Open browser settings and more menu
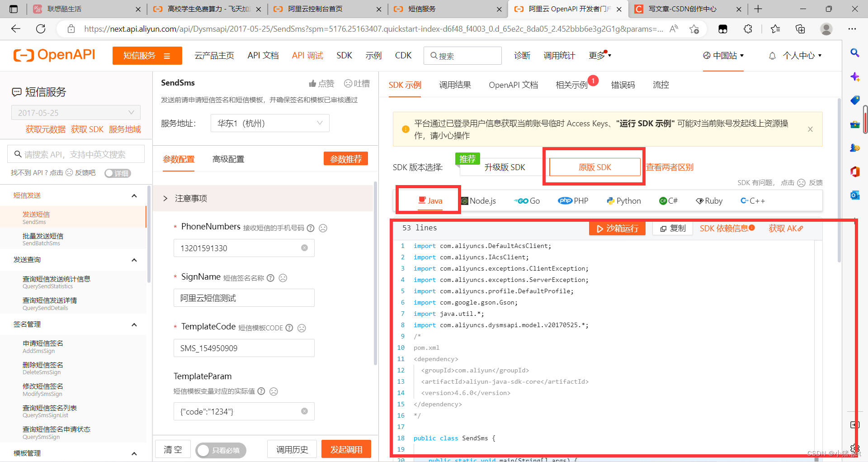 point(852,29)
